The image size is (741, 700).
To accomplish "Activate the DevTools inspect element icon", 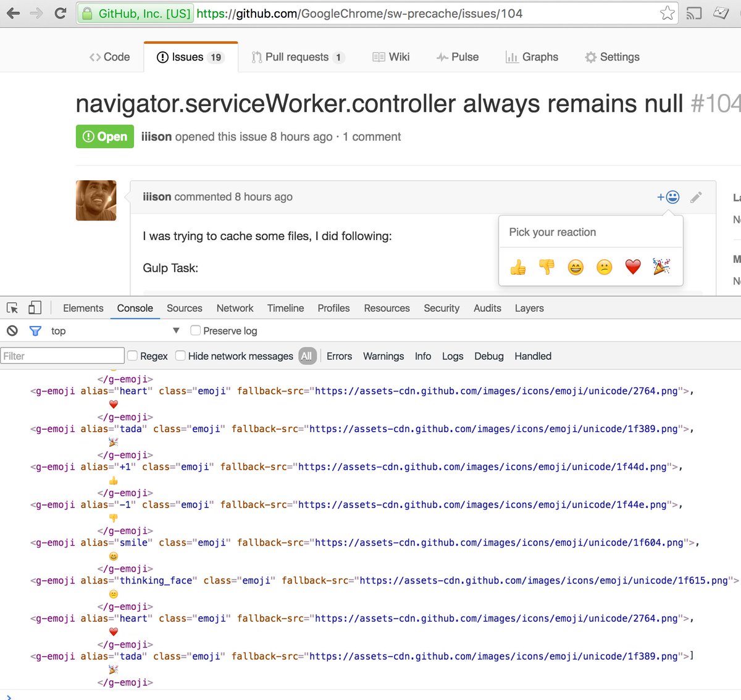I will pyautogui.click(x=12, y=308).
